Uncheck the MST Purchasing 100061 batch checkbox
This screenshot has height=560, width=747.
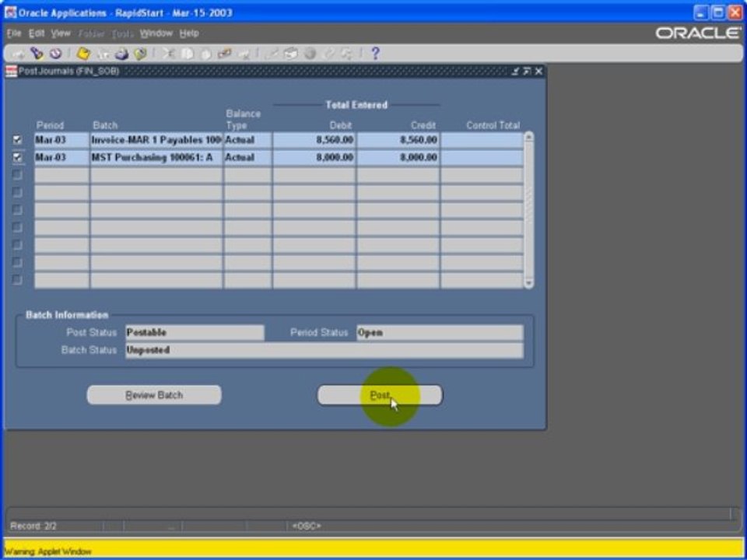click(18, 157)
